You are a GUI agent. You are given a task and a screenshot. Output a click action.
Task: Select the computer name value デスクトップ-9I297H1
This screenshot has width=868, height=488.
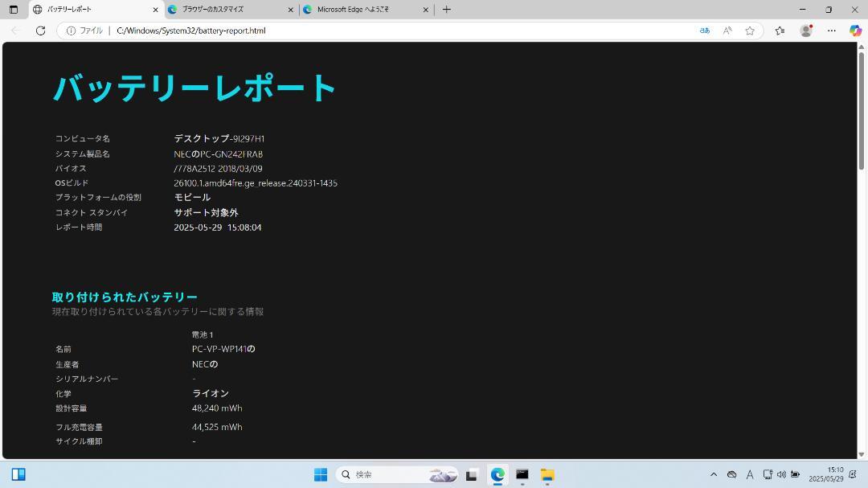(219, 138)
